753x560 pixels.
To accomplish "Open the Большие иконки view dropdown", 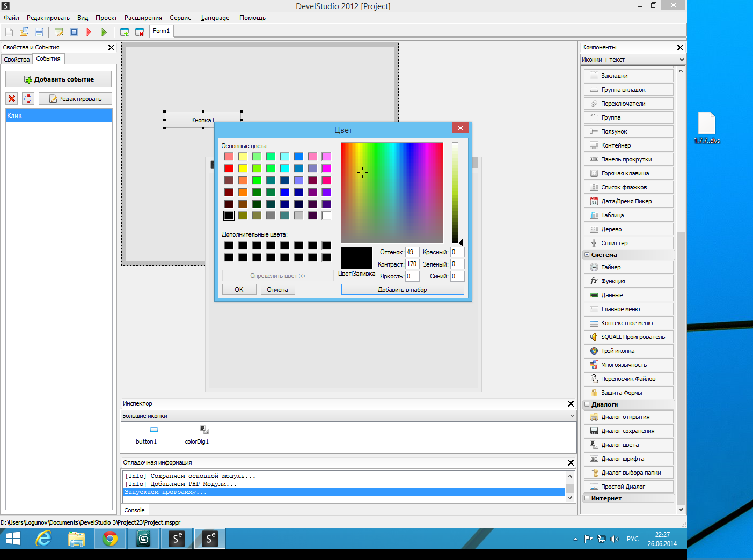I will (348, 416).
